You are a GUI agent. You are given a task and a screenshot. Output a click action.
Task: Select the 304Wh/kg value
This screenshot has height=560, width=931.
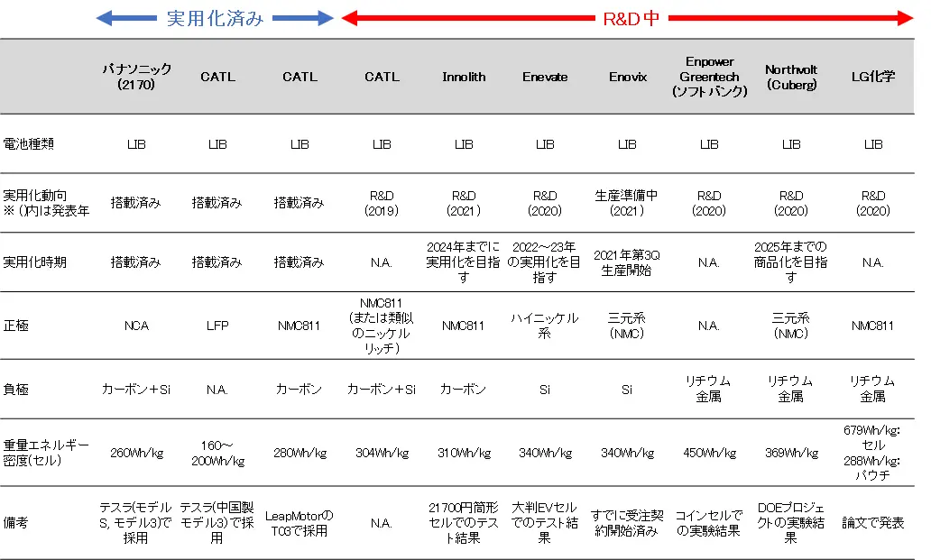coord(382,453)
